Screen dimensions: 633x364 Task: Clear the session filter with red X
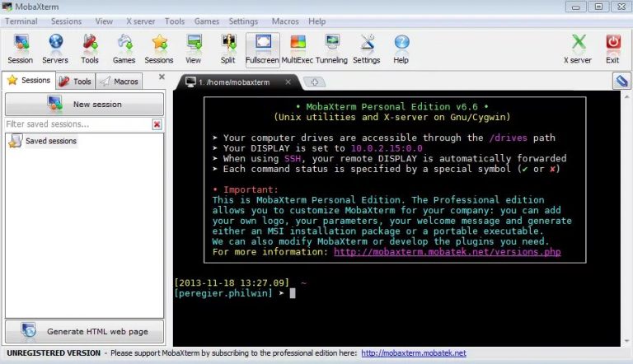pyautogui.click(x=157, y=124)
